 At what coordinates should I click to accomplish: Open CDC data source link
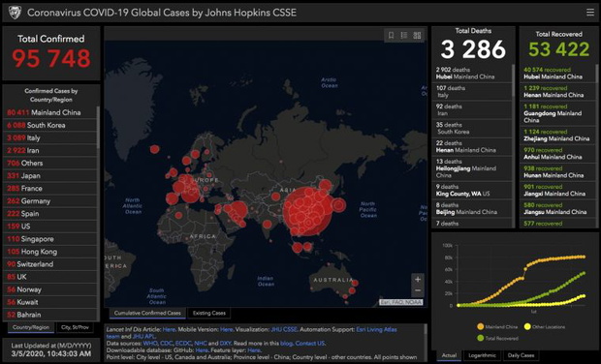click(167, 344)
